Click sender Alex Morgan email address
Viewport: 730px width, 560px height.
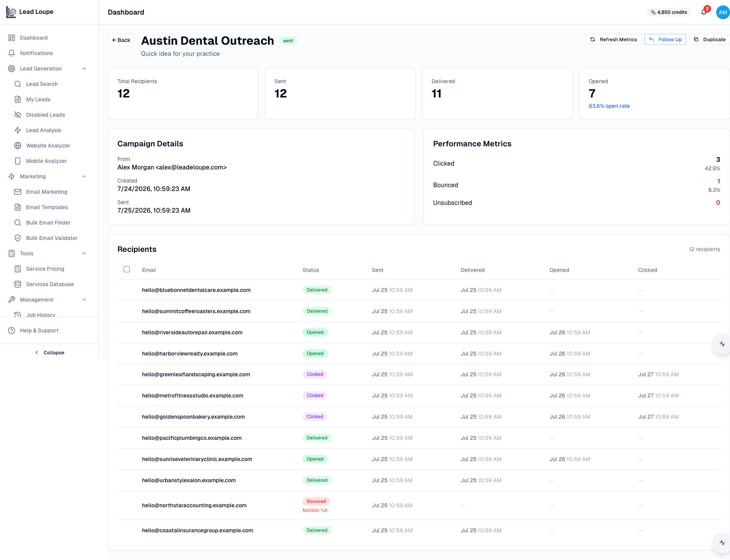172,167
